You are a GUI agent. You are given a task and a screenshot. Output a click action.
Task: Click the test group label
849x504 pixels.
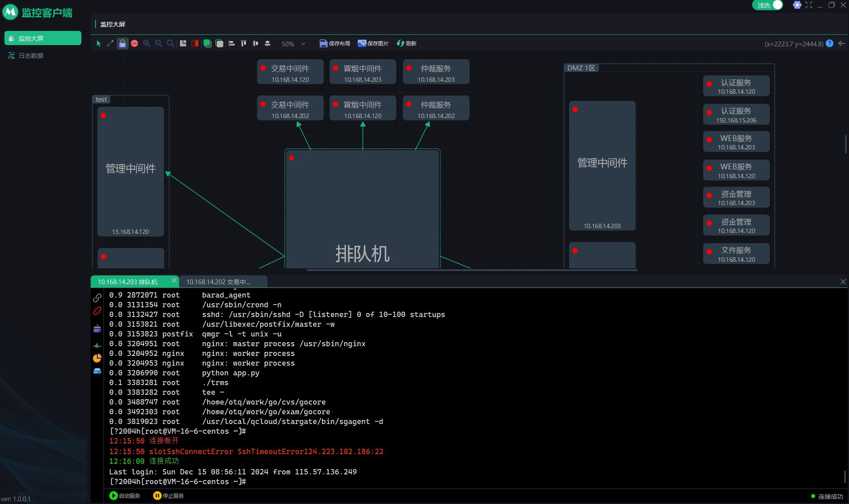point(101,99)
